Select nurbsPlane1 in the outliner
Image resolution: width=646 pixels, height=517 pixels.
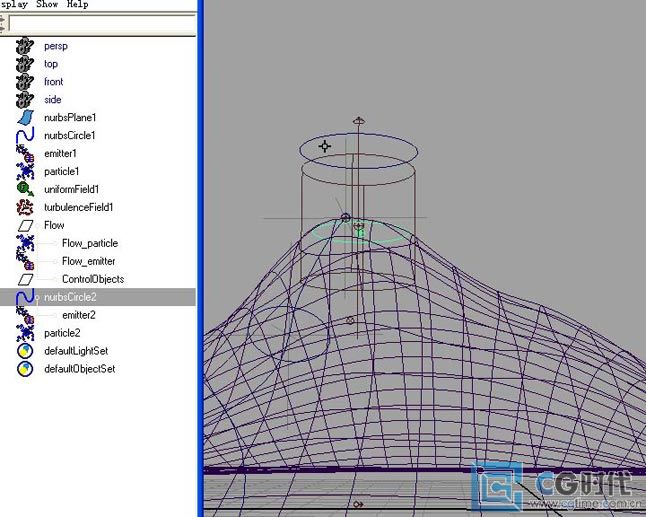coord(70,117)
